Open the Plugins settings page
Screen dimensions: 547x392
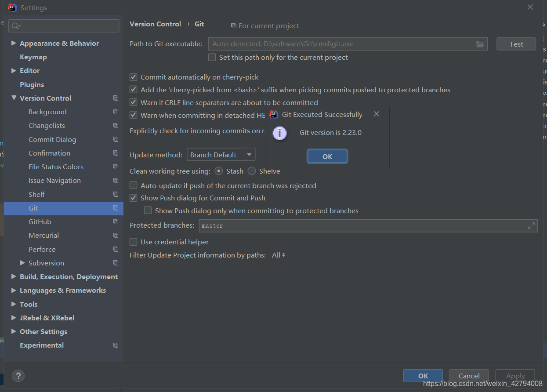[x=32, y=84]
